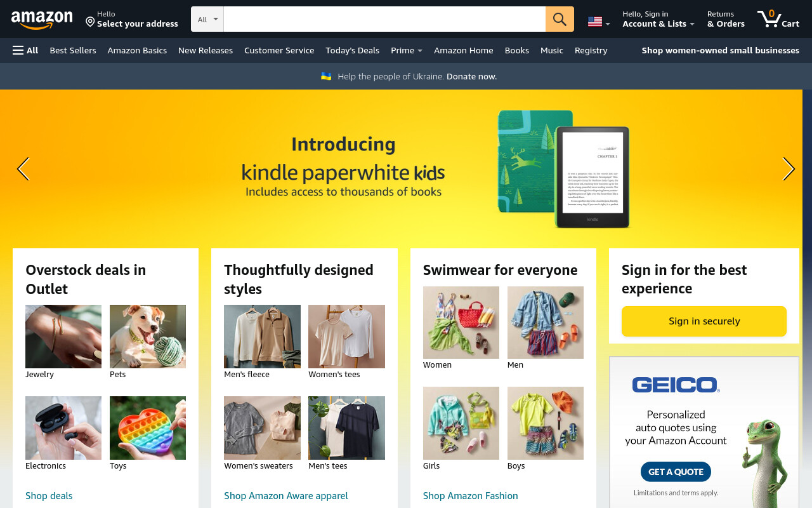The width and height of the screenshot is (812, 508).
Task: Click the Ukraine flag icon
Action: tap(326, 76)
